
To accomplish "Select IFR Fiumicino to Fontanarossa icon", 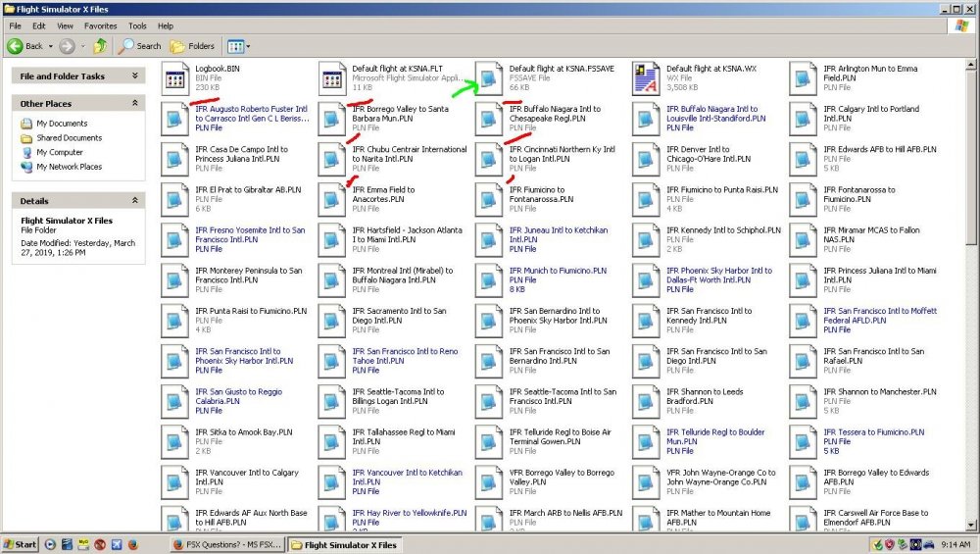I will 489,199.
